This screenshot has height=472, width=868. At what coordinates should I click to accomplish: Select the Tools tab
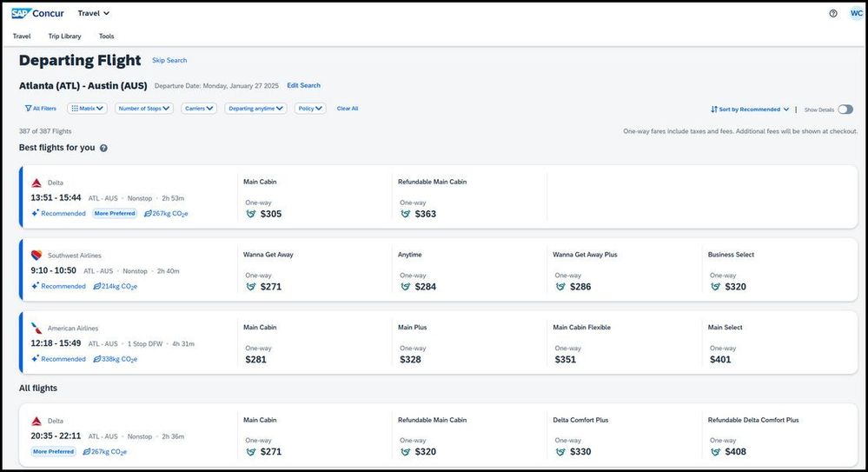(106, 36)
